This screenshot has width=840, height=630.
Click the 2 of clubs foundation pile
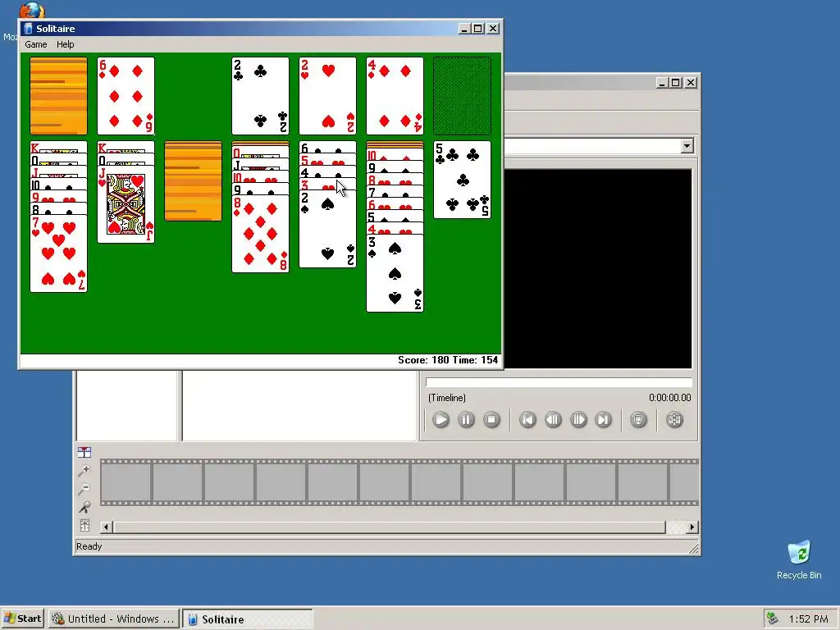260,96
